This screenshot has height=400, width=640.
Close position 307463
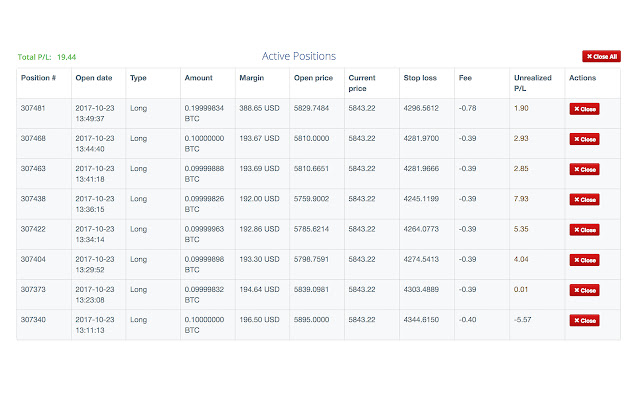(x=584, y=170)
